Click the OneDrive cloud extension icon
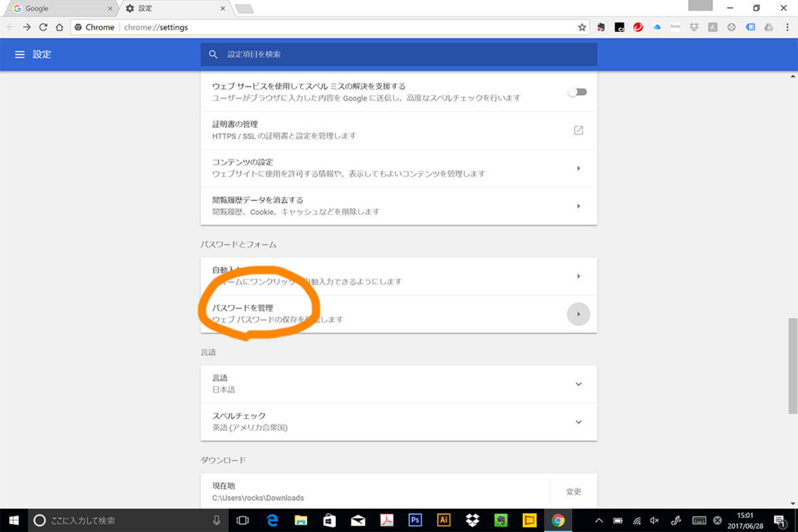Viewport: 798px width, 532px height. pos(657,26)
